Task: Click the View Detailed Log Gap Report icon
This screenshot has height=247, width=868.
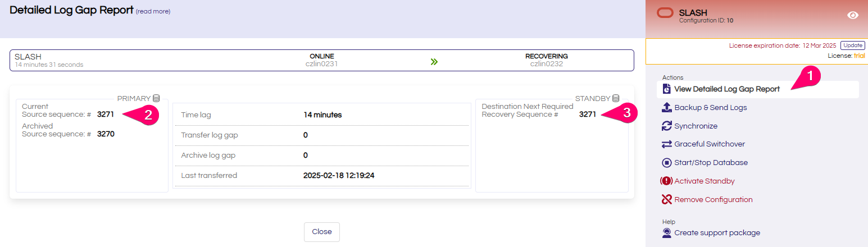Action: tap(667, 89)
